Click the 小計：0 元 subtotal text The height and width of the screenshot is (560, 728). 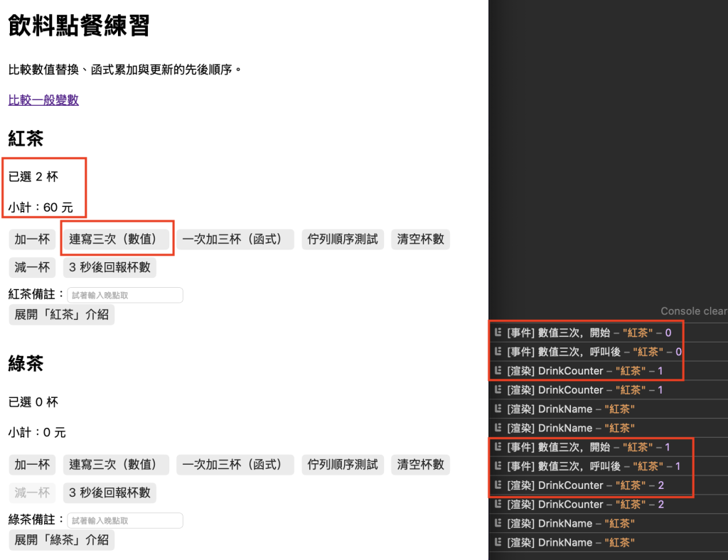tap(37, 432)
